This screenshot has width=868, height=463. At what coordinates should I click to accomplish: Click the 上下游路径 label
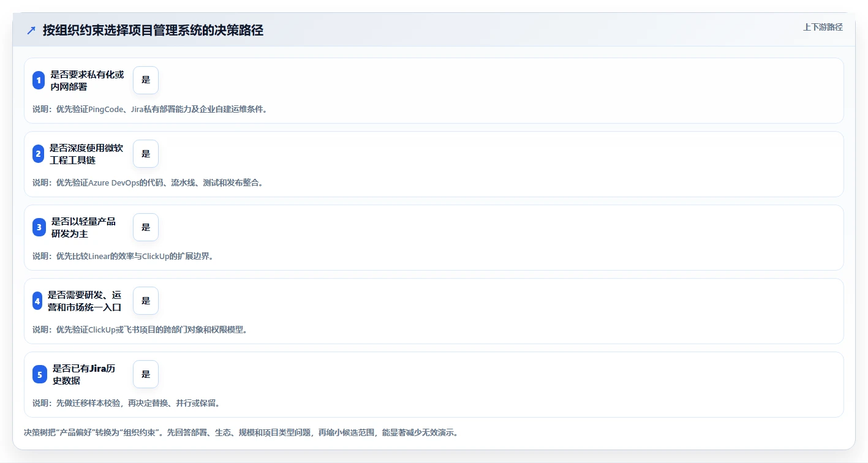tap(823, 27)
